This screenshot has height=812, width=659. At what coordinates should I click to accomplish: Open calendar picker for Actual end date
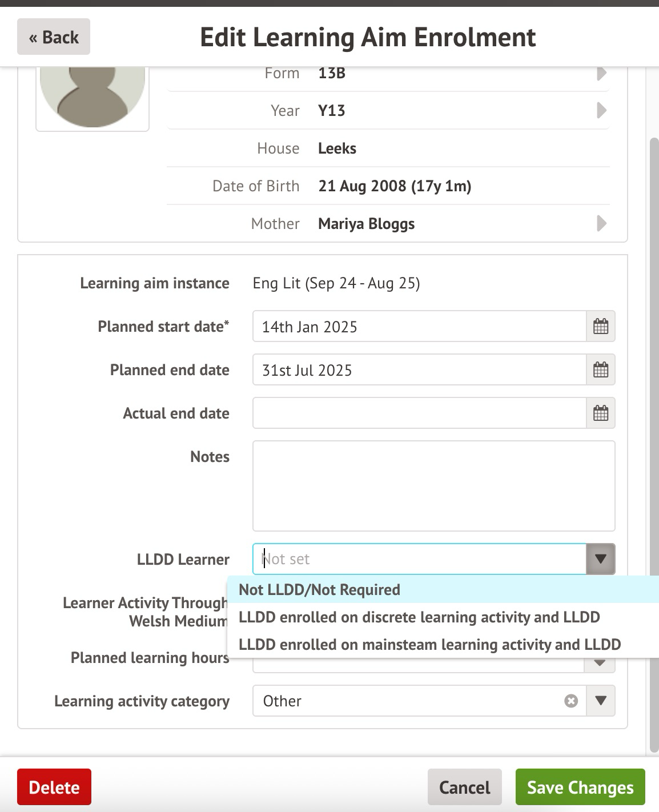[600, 413]
